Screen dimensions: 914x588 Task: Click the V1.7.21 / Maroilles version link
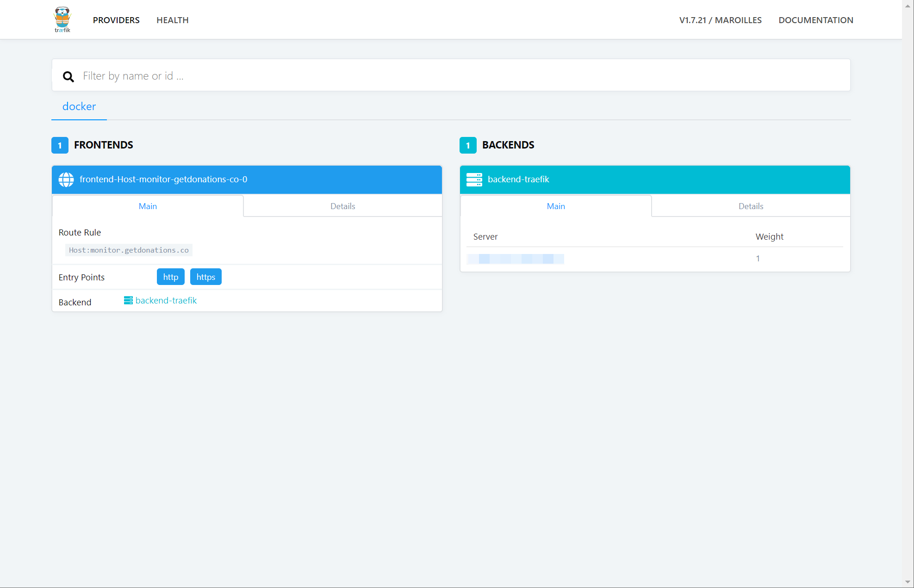pyautogui.click(x=720, y=20)
